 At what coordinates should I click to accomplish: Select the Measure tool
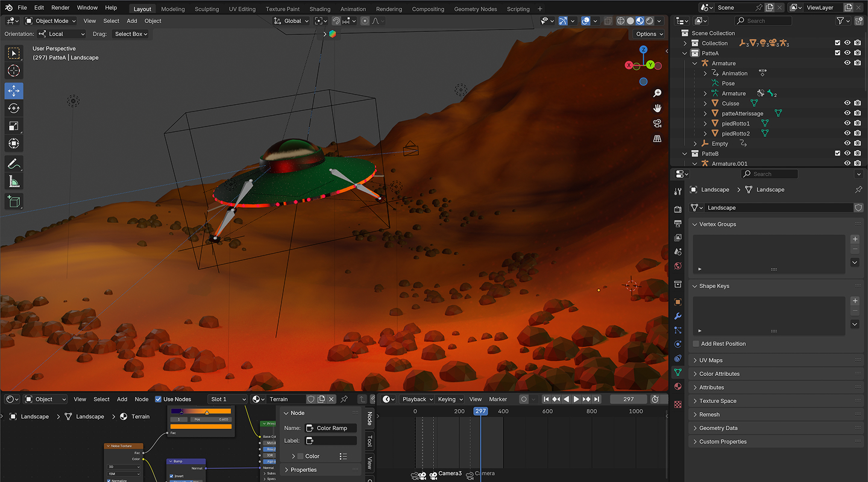[x=14, y=181]
